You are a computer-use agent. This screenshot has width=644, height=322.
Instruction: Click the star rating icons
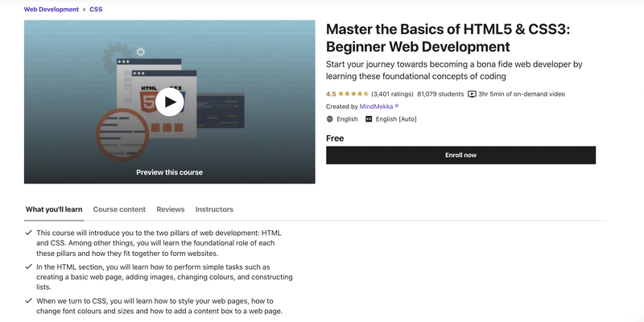[x=353, y=94]
